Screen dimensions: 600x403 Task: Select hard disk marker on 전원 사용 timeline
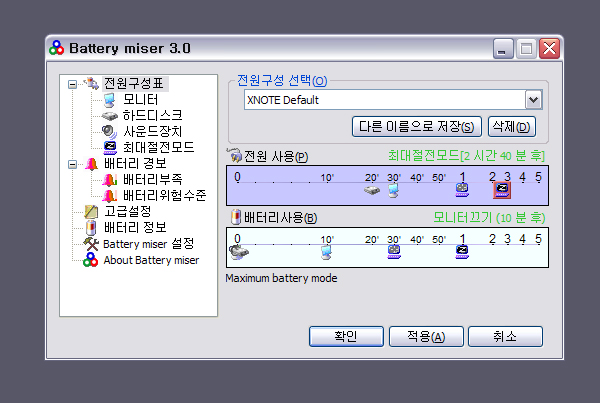click(372, 189)
